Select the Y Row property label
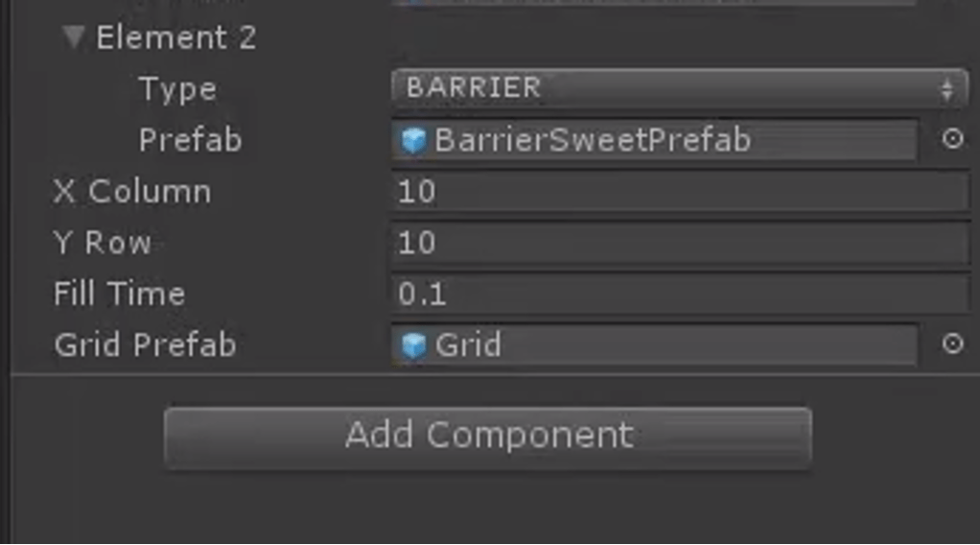 pos(103,243)
